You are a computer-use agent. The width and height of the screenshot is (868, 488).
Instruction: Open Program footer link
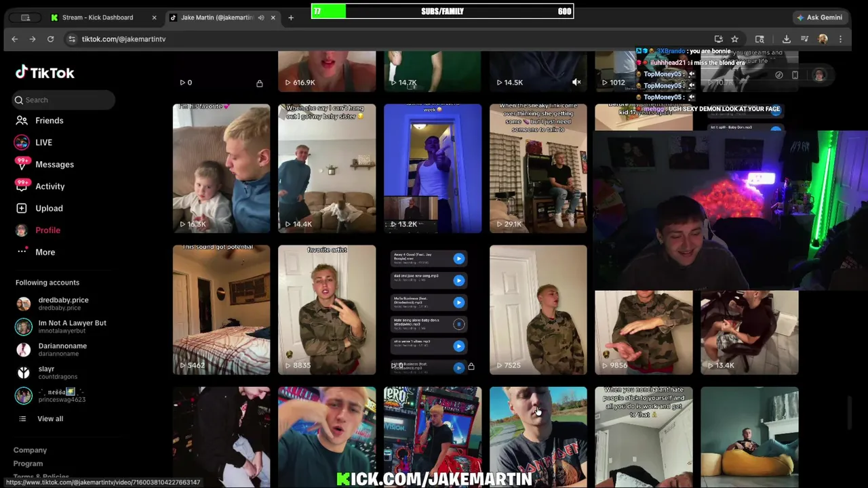pyautogui.click(x=28, y=464)
